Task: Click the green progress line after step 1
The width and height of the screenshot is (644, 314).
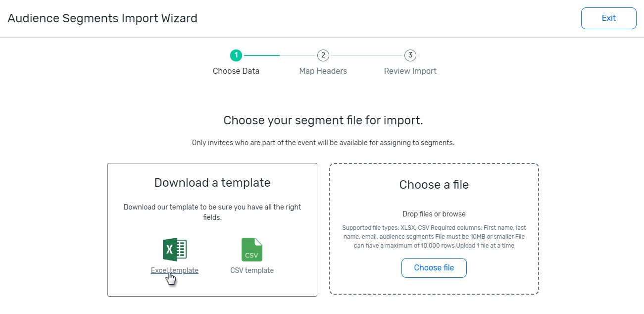Action: pos(261,55)
